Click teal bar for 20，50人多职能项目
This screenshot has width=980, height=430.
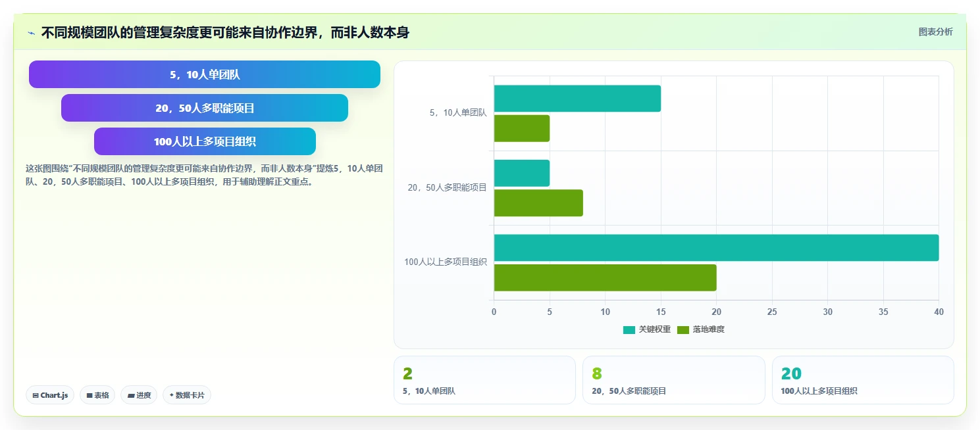522,173
